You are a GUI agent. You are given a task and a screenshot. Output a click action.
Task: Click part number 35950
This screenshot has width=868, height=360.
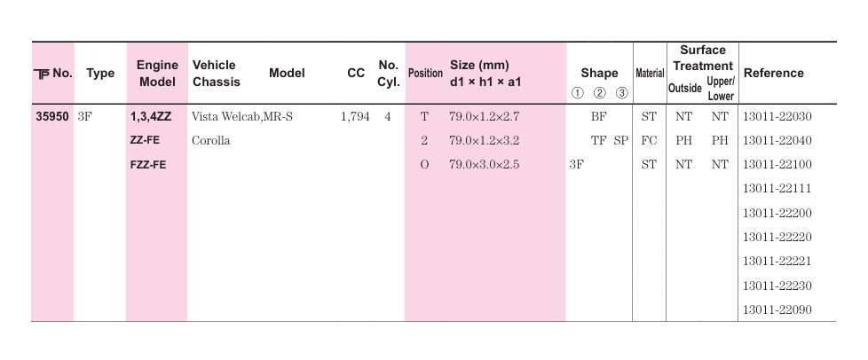(x=52, y=117)
